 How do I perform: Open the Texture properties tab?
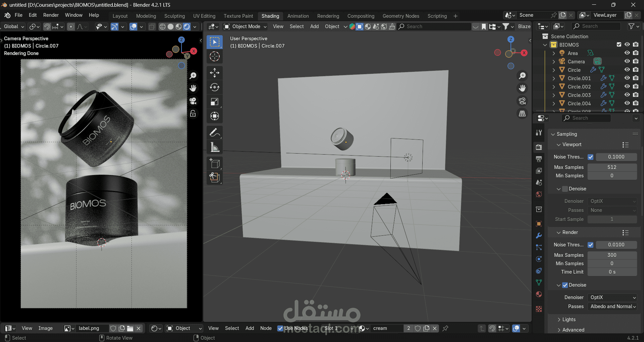pos(539,309)
